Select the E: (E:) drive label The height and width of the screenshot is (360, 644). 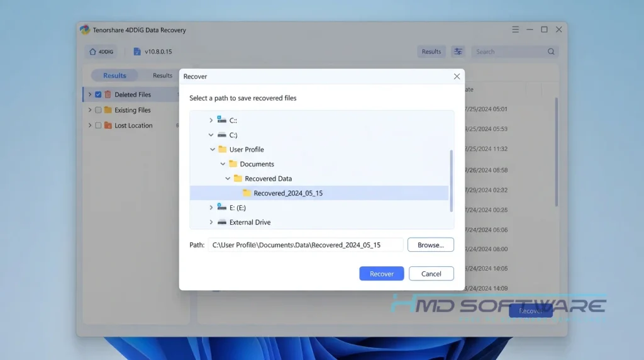237,208
